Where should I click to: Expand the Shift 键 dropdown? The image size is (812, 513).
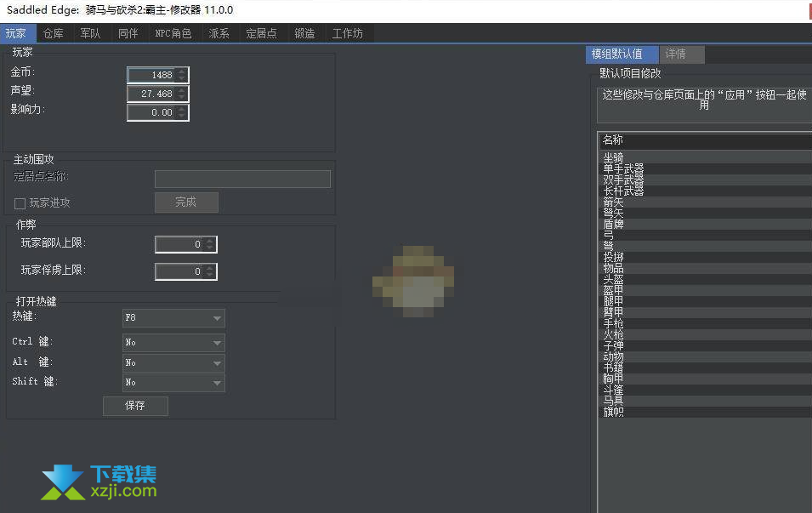tap(173, 383)
